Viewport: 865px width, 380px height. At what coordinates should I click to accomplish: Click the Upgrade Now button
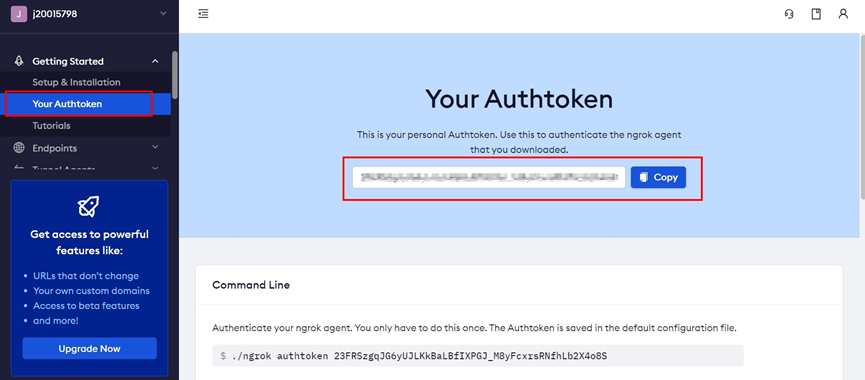[89, 349]
